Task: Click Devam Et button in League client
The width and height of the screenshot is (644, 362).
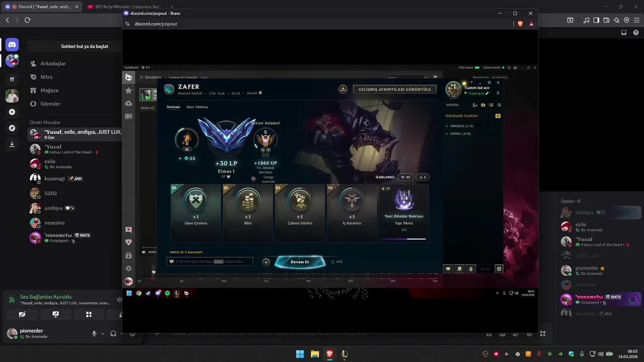Action: pyautogui.click(x=300, y=262)
